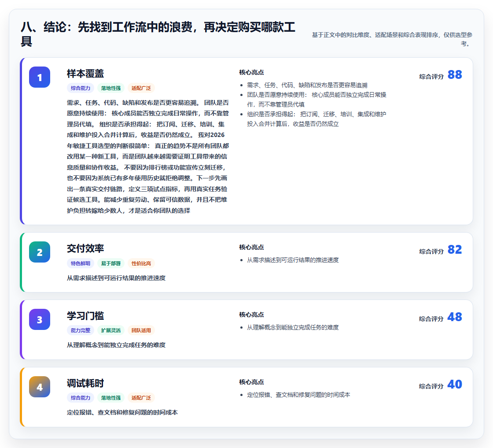Select the 能力完整 tag
The height and width of the screenshot is (448, 493).
click(x=81, y=330)
